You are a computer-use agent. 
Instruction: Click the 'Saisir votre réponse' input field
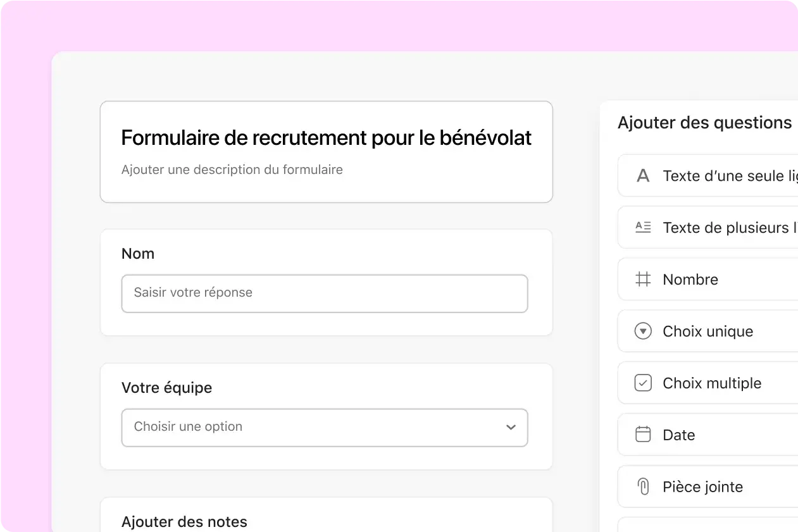325,294
